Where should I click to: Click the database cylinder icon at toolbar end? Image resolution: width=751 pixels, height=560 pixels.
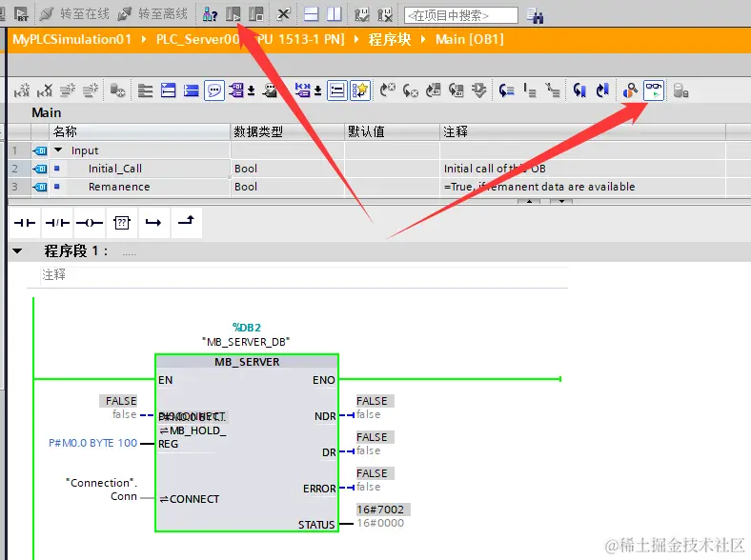coord(680,90)
